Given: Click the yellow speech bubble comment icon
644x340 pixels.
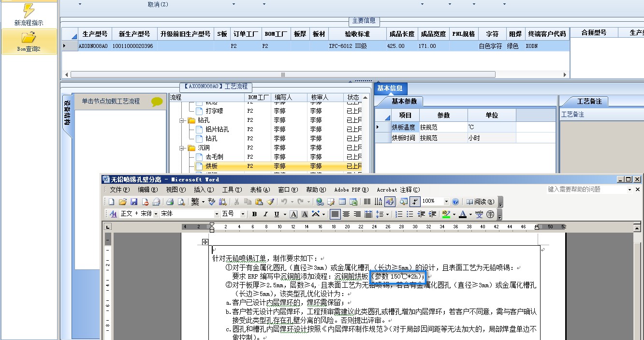Looking at the screenshot, I should point(157,102).
